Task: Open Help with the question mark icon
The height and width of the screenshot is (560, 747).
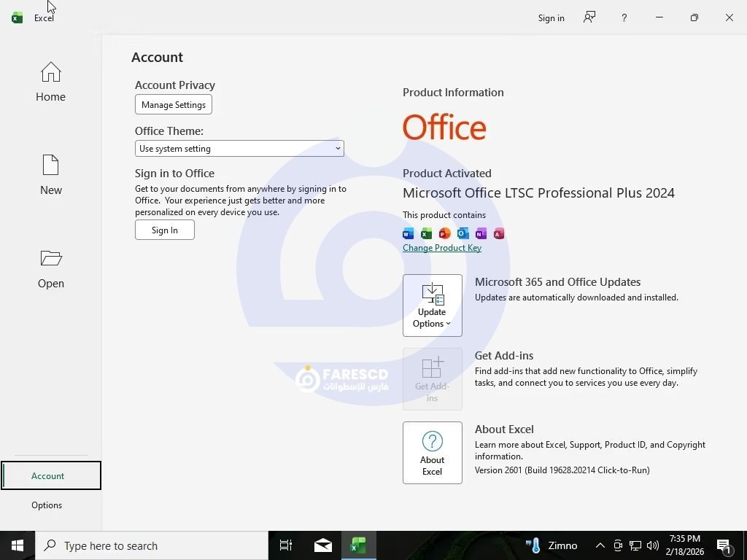Action: pos(624,17)
